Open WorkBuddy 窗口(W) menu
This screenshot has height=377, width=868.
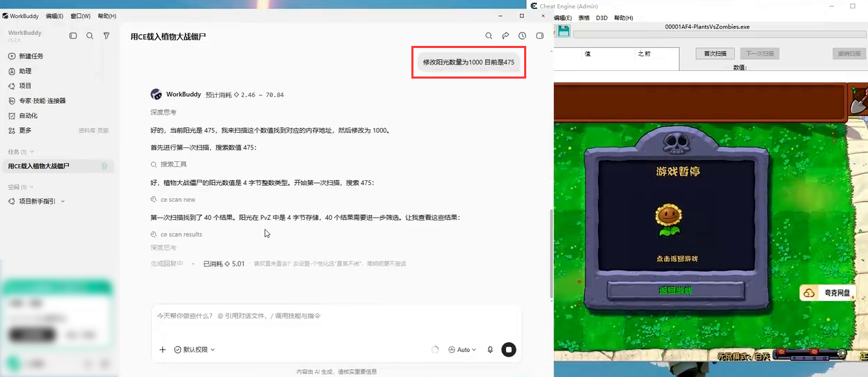(x=81, y=16)
